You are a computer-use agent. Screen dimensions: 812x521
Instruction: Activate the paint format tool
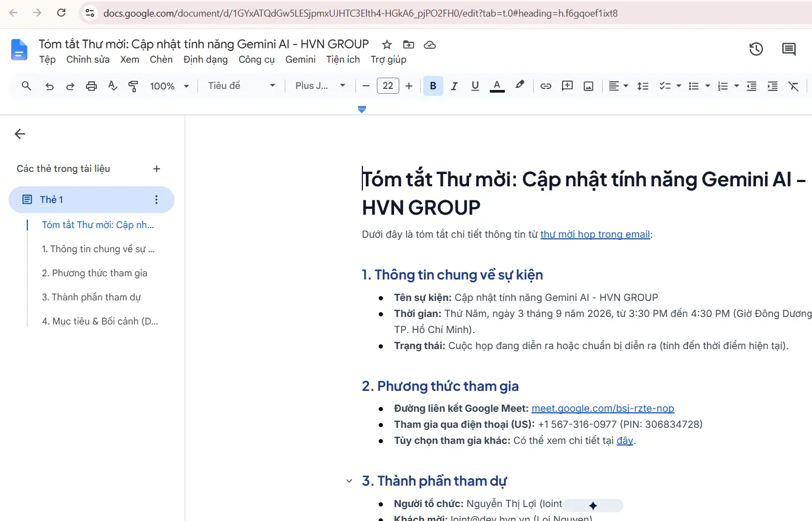coord(133,86)
